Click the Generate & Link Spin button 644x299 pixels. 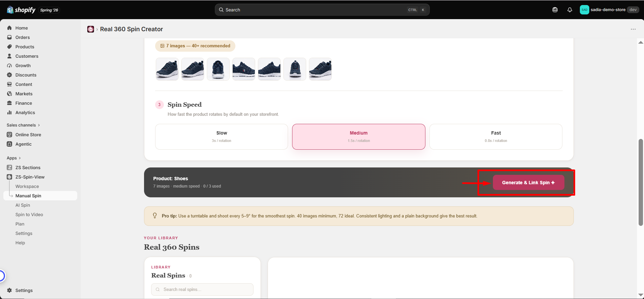tap(528, 183)
